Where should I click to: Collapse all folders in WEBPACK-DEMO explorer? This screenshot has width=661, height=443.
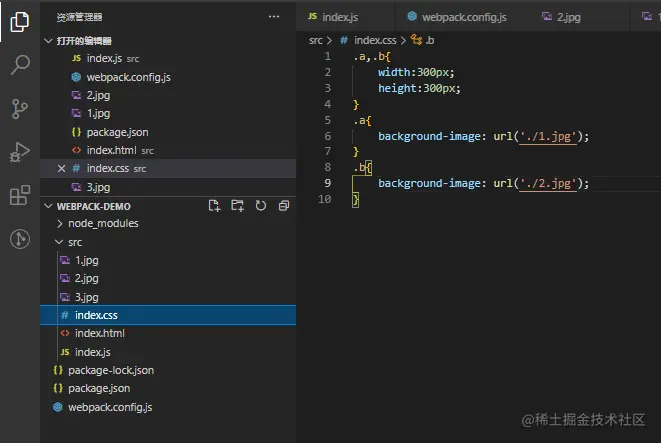[284, 205]
